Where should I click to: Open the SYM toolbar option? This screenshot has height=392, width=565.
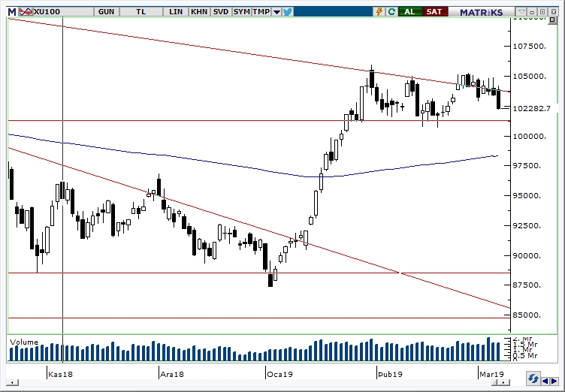[241, 12]
